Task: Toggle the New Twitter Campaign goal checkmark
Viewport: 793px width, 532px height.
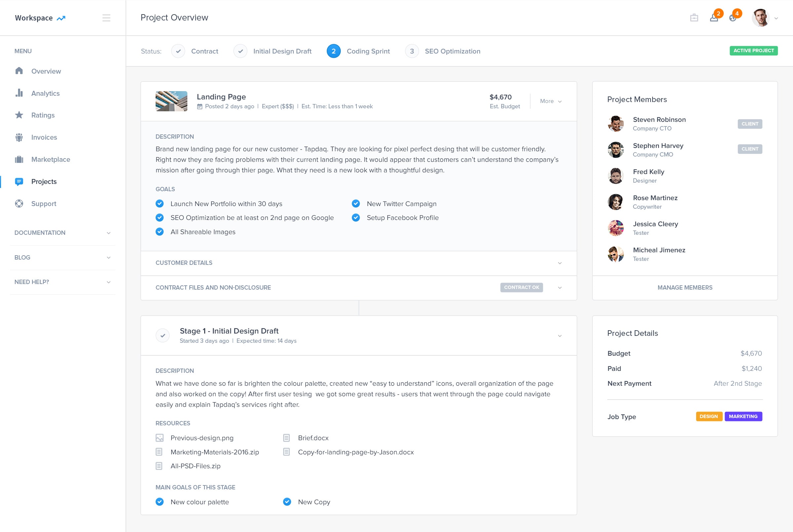Action: [x=356, y=203]
